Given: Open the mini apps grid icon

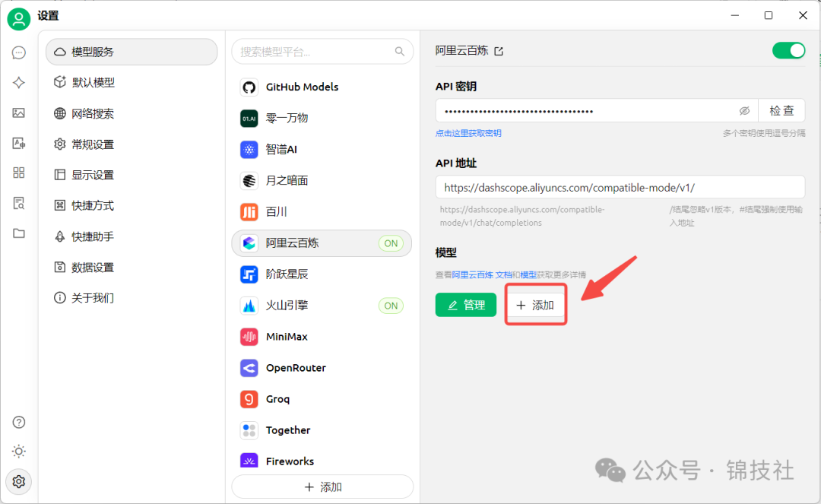Looking at the screenshot, I should (19, 173).
